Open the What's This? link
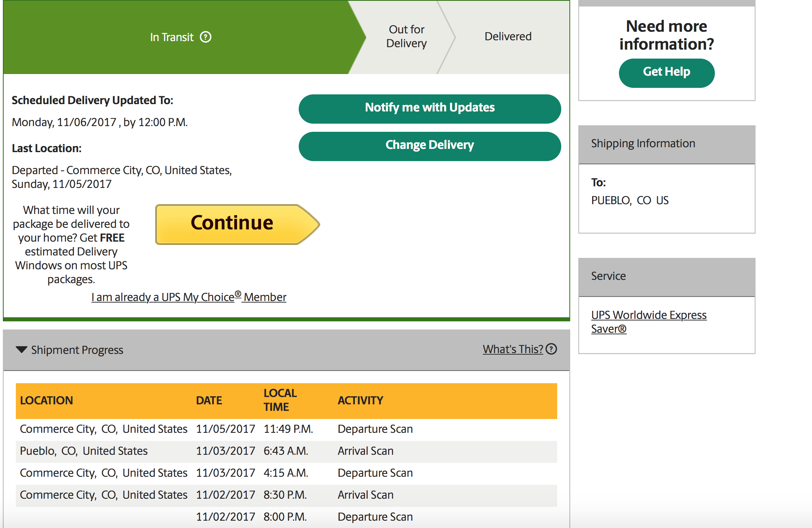This screenshot has width=812, height=528. click(x=513, y=349)
